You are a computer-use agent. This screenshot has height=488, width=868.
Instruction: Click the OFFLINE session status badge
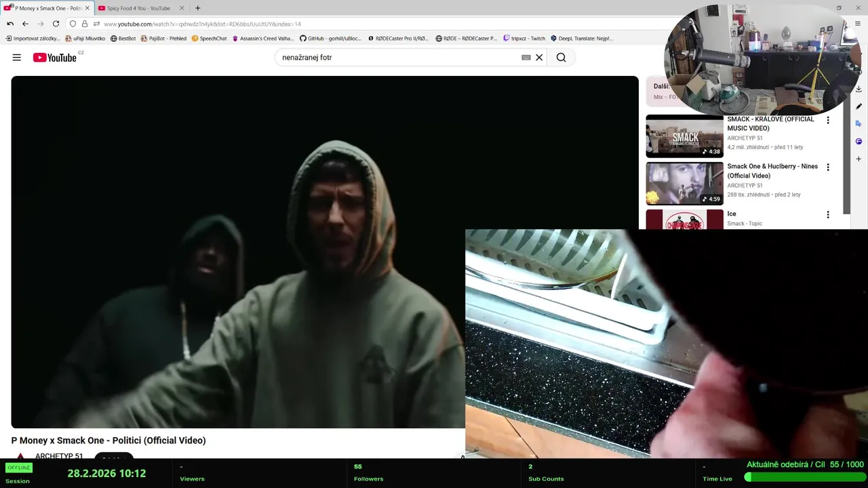(18, 468)
